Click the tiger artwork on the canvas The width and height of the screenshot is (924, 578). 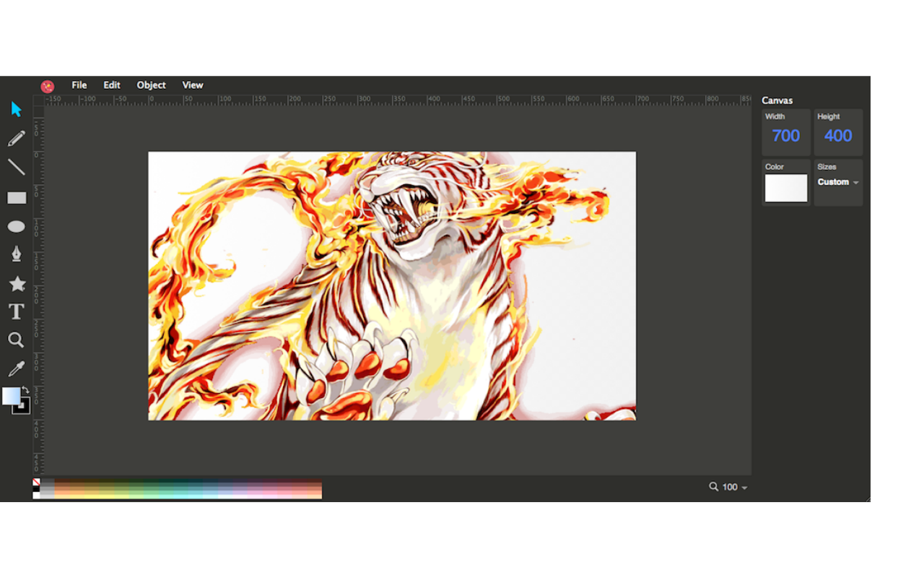pyautogui.click(x=392, y=285)
